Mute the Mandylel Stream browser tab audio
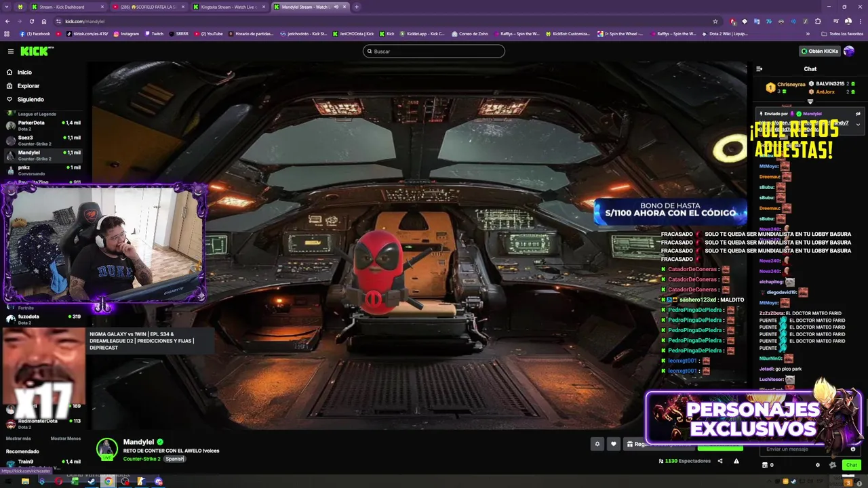This screenshot has width=868, height=488. click(x=336, y=7)
